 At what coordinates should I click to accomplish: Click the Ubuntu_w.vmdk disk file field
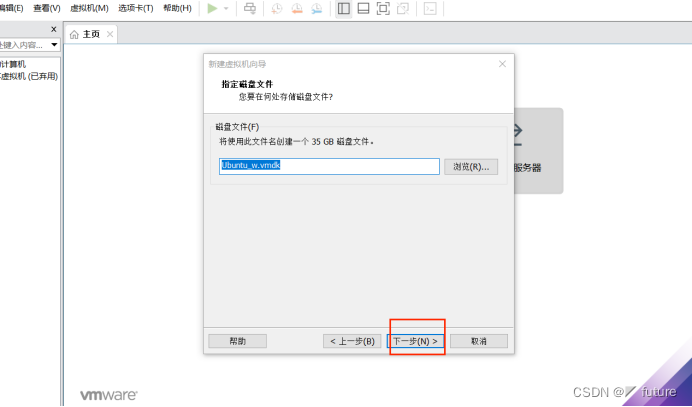pyautogui.click(x=329, y=166)
